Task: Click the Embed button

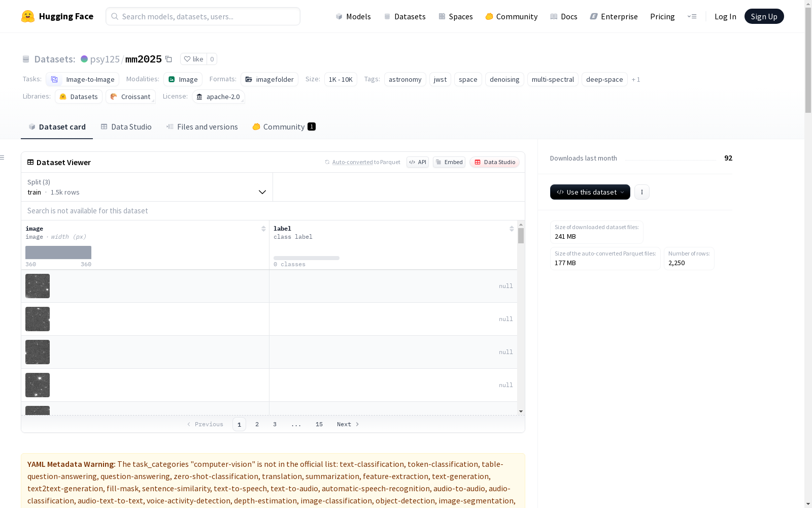Action: click(449, 162)
